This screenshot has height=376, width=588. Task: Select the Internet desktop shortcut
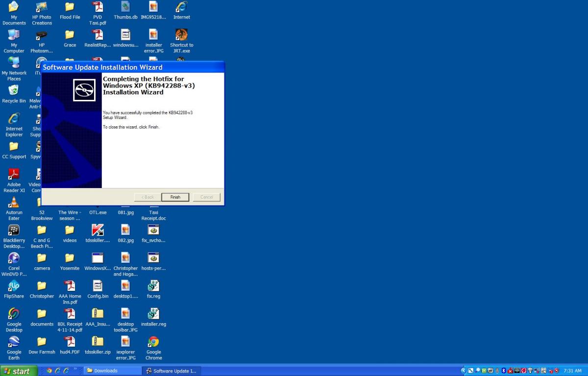point(181,11)
